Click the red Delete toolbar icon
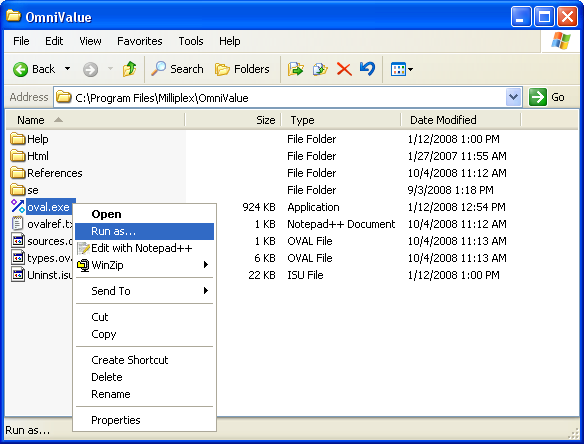Viewport: 584px width, 444px height. pos(344,69)
